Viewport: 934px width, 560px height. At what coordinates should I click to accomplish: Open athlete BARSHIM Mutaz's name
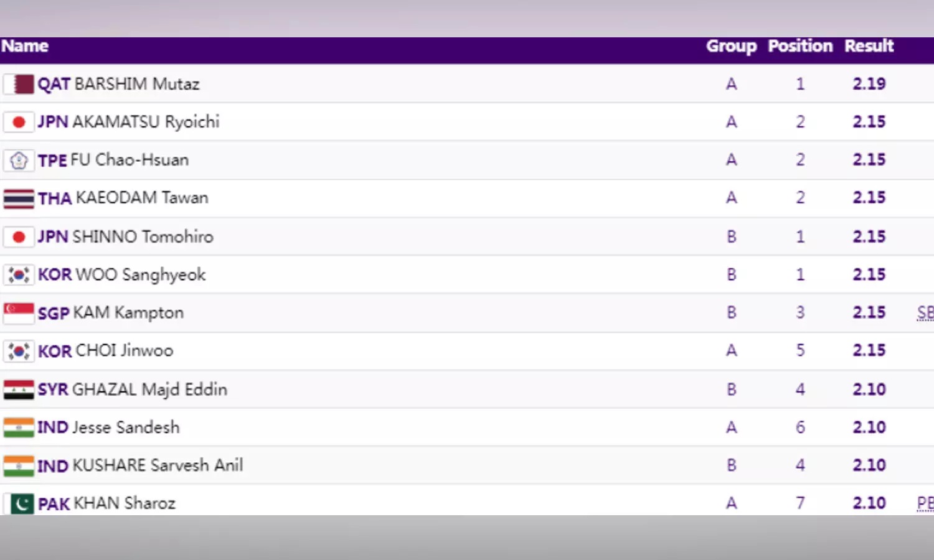point(136,84)
